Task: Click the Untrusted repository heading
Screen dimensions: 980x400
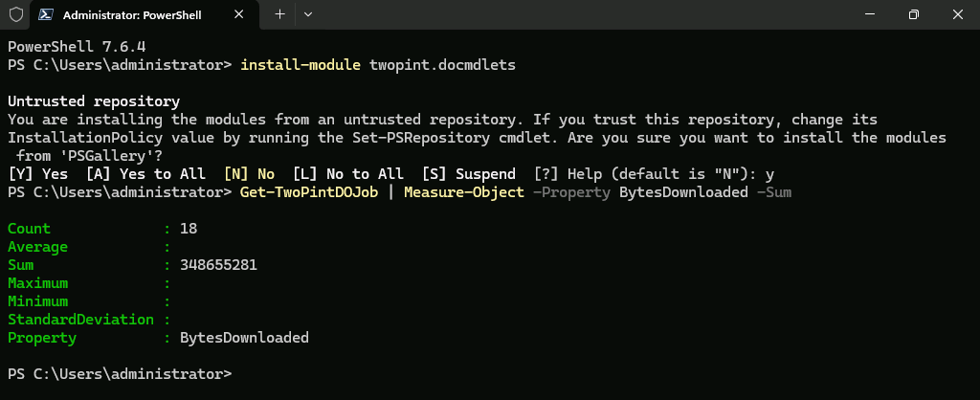Action: pyautogui.click(x=94, y=101)
